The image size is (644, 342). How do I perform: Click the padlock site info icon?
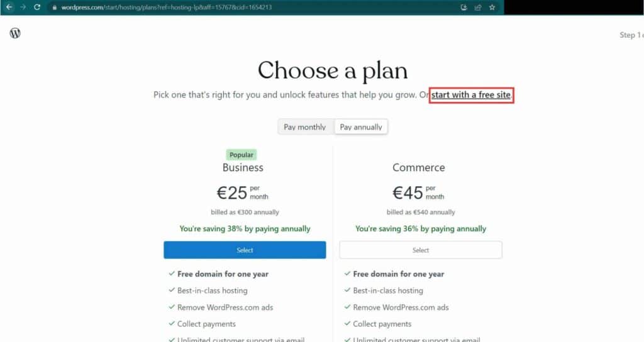click(55, 8)
